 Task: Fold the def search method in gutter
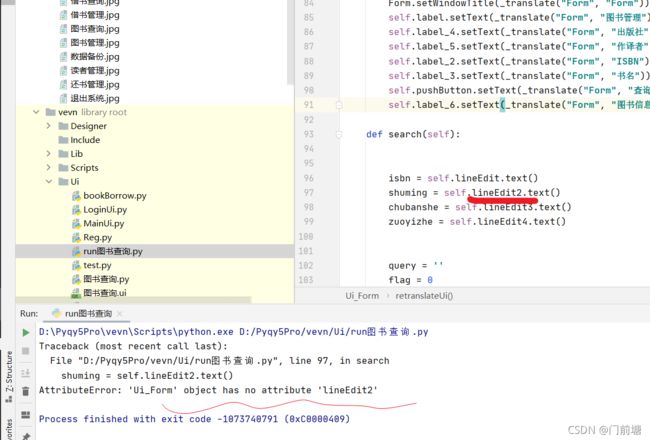pyautogui.click(x=339, y=134)
